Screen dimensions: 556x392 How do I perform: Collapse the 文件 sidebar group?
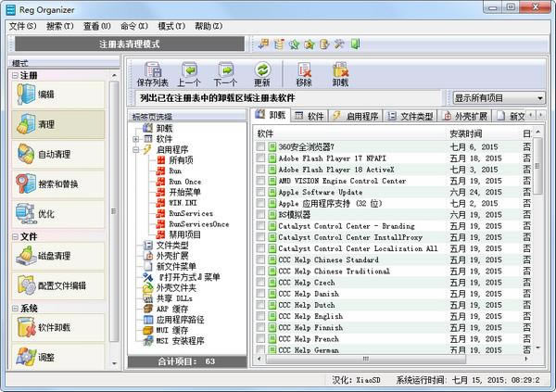[x=15, y=236]
